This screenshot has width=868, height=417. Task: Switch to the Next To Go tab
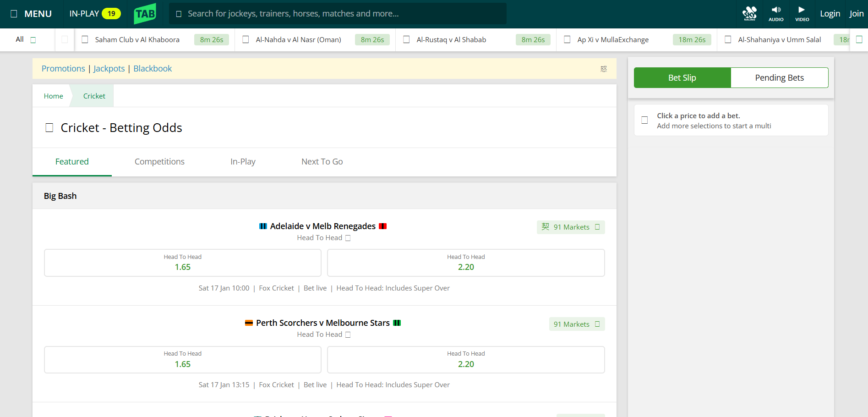pyautogui.click(x=322, y=162)
